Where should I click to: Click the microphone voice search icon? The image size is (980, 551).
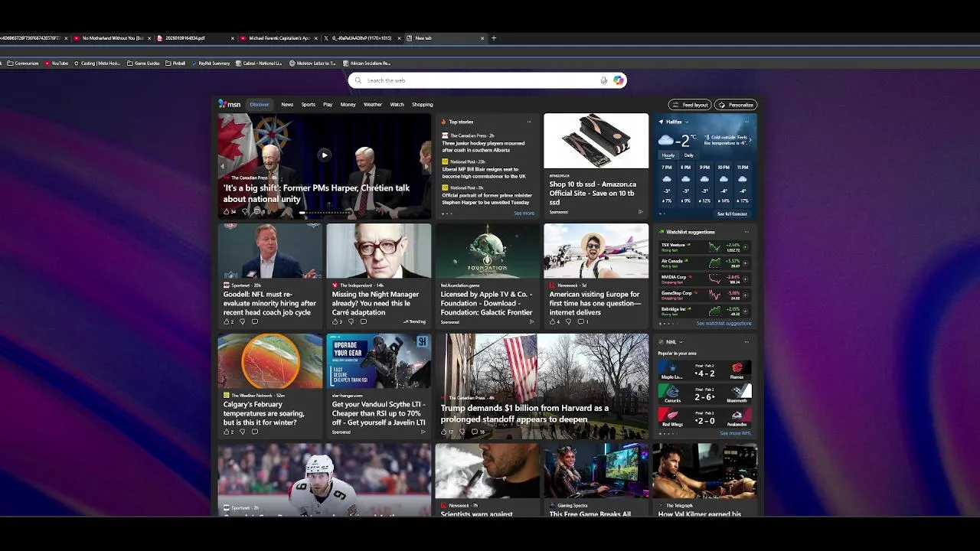[604, 80]
